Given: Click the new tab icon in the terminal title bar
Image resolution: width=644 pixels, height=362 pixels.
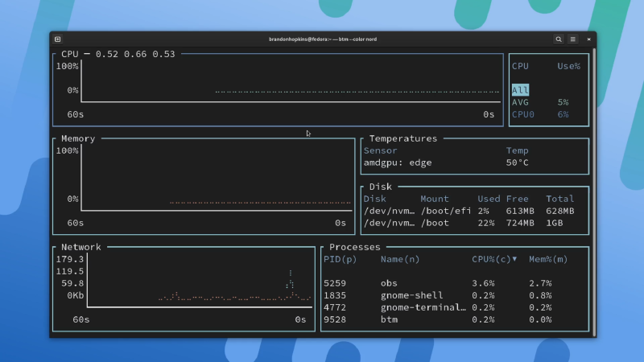Looking at the screenshot, I should point(58,39).
